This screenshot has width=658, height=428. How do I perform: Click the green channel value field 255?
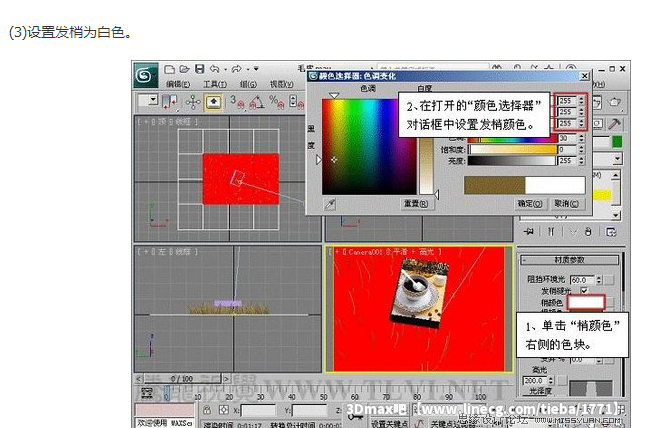click(567, 112)
